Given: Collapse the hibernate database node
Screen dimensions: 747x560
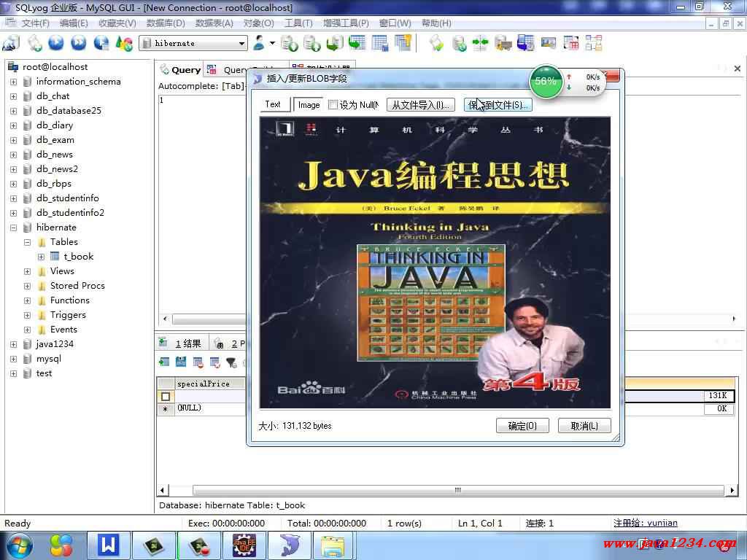Looking at the screenshot, I should (13, 227).
